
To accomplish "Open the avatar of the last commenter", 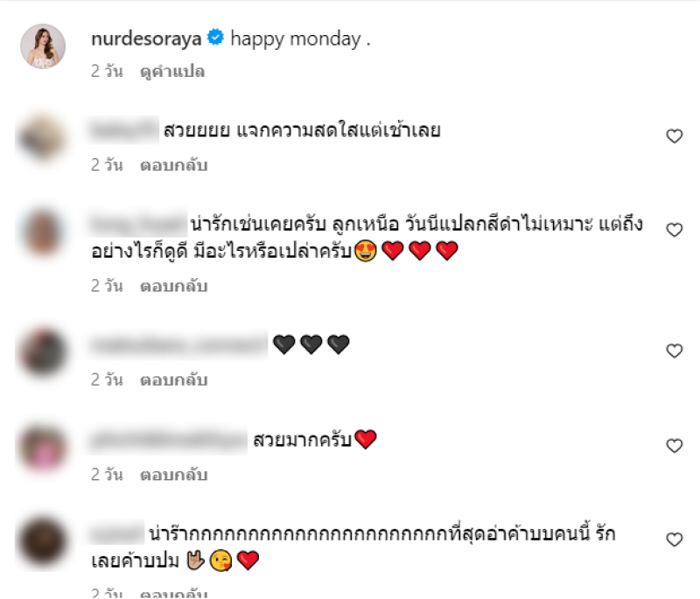I will pyautogui.click(x=42, y=542).
